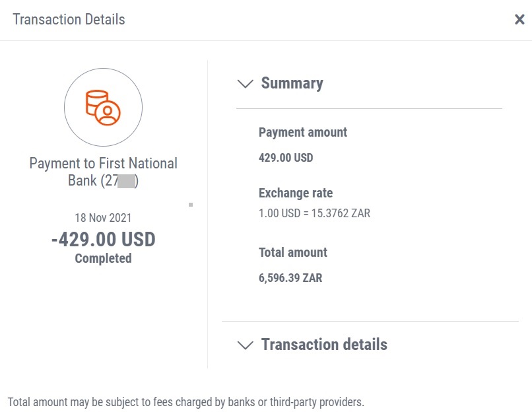The height and width of the screenshot is (416, 532).
Task: Collapse the Summary section chevron
Action: point(245,84)
